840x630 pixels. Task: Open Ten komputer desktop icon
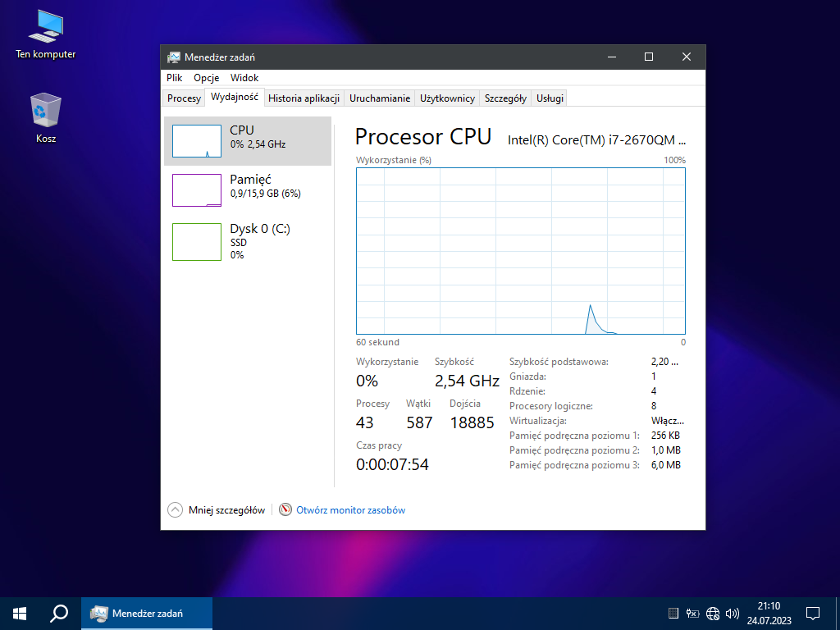[x=45, y=33]
